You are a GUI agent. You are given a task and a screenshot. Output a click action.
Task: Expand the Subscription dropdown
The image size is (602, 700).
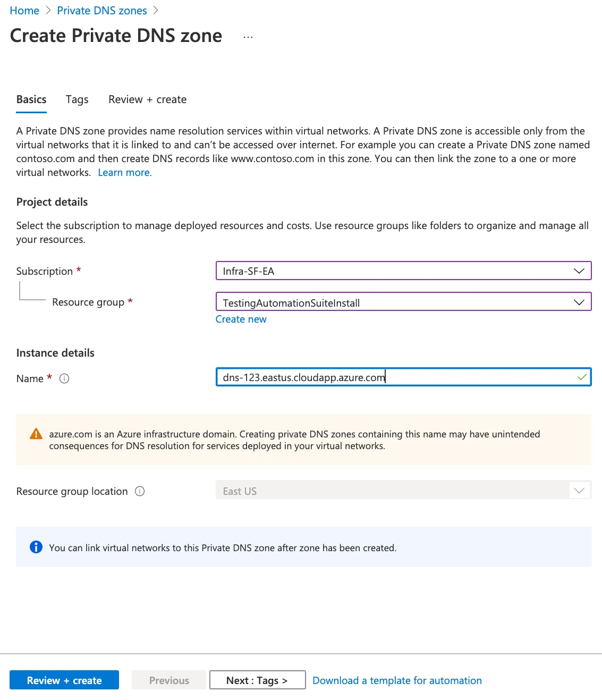click(403, 271)
